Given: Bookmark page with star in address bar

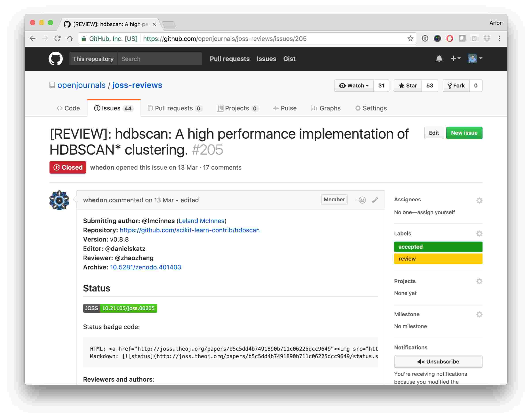Looking at the screenshot, I should tap(410, 39).
